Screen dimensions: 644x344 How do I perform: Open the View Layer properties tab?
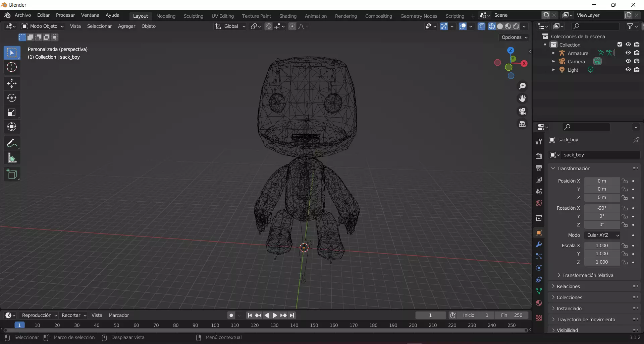tap(539, 180)
